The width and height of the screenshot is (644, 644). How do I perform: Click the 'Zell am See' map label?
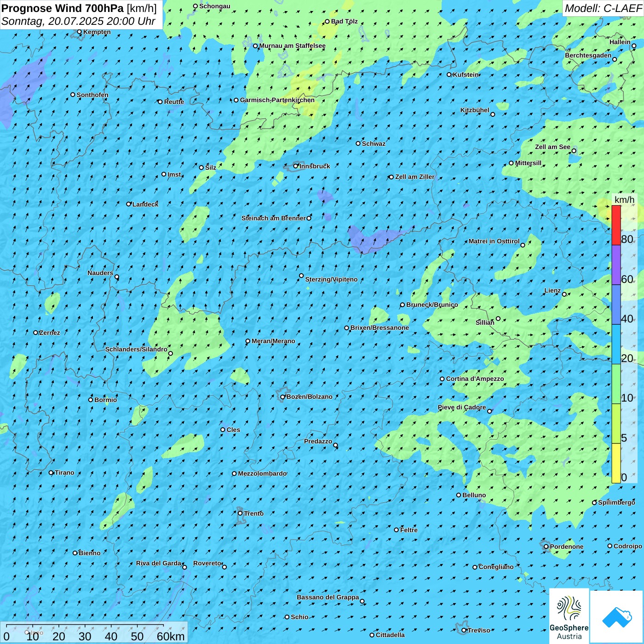pos(552,147)
